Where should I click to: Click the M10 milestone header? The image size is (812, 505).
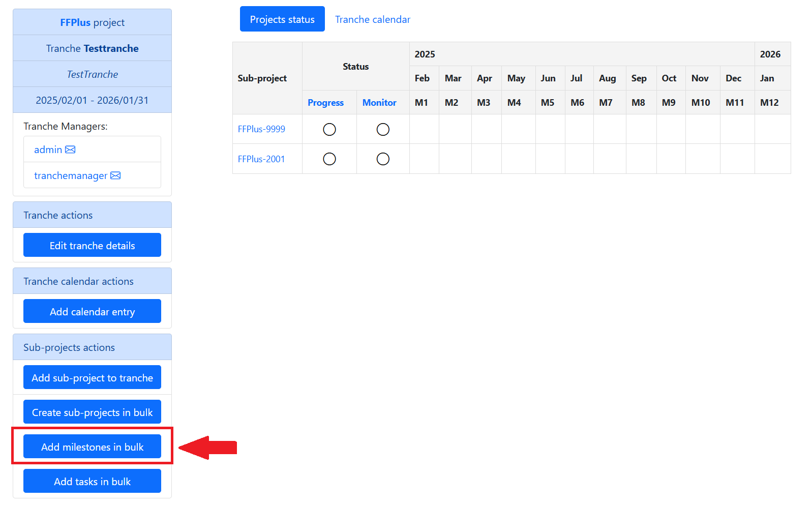tap(703, 103)
